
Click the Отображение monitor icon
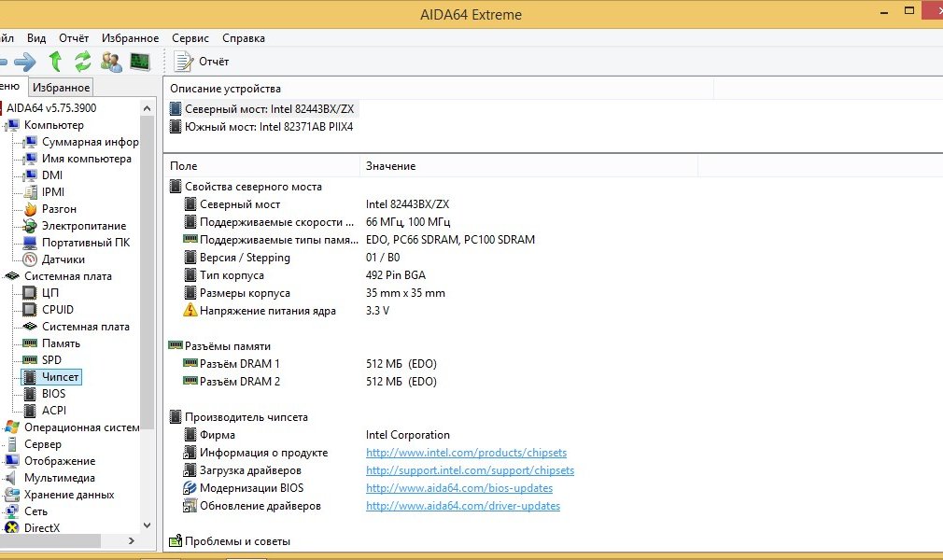(x=12, y=461)
